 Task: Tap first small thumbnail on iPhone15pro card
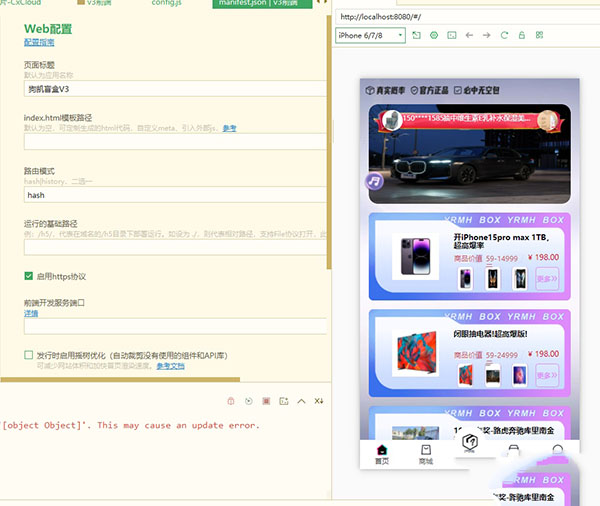pos(465,278)
